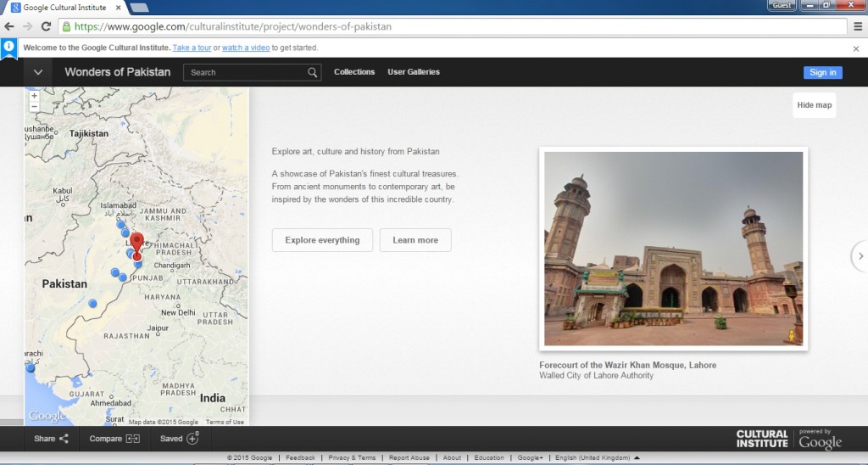Follow the watch a video link

(x=246, y=48)
